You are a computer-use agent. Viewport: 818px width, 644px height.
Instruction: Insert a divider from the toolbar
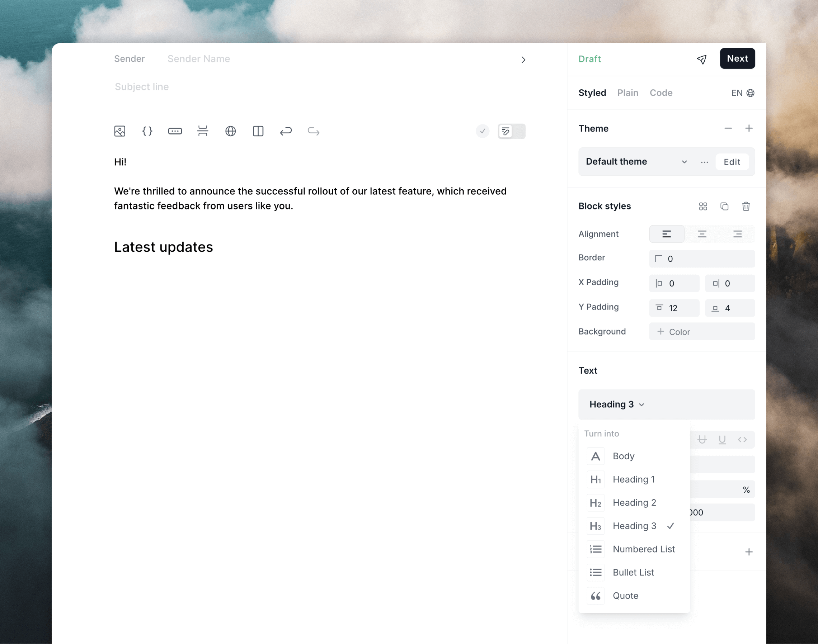pyautogui.click(x=203, y=131)
